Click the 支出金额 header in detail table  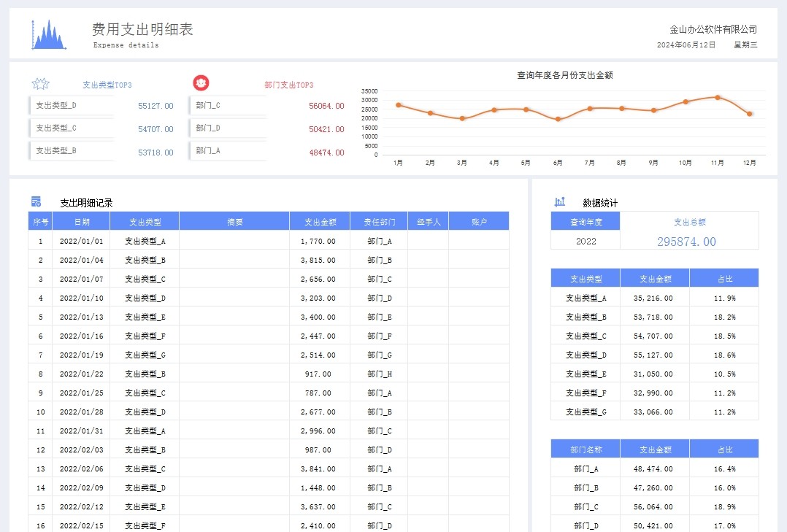(x=320, y=221)
